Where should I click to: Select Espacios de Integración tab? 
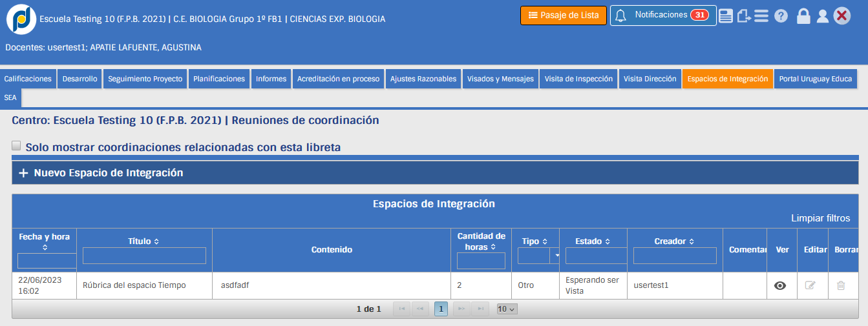728,79
